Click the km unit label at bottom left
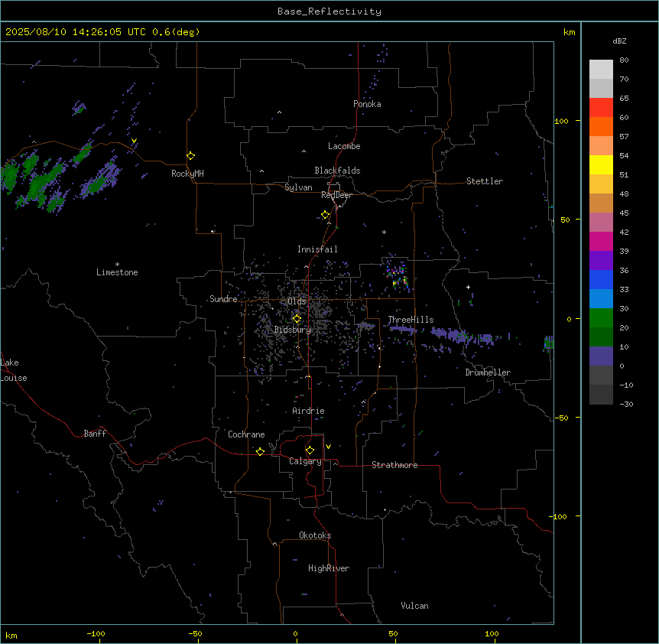This screenshot has width=659, height=644. (11, 635)
